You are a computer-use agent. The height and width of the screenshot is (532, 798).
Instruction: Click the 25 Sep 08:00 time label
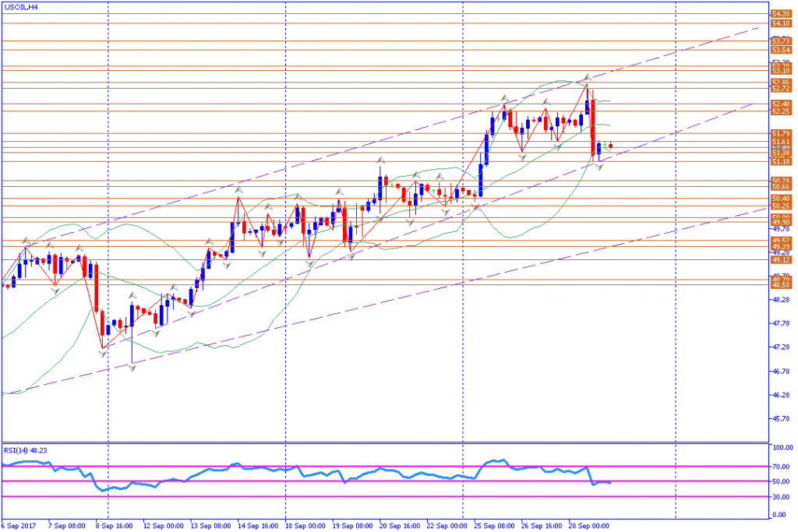(x=494, y=526)
